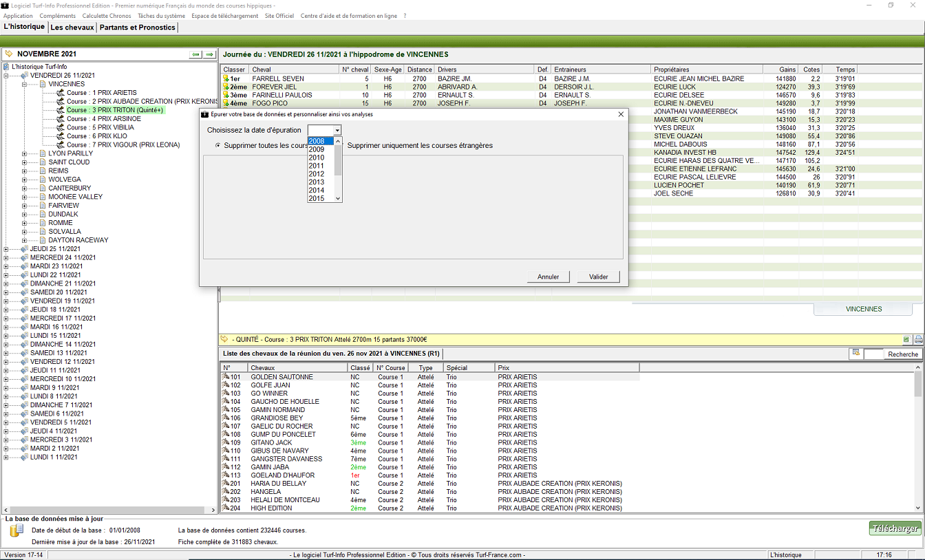Go to previous month with left green arrow
Screen dimensions: 925x560
pyautogui.click(x=195, y=54)
